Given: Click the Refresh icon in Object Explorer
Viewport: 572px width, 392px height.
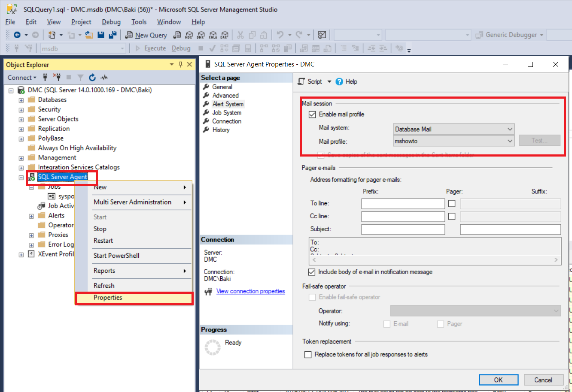Looking at the screenshot, I should (92, 78).
